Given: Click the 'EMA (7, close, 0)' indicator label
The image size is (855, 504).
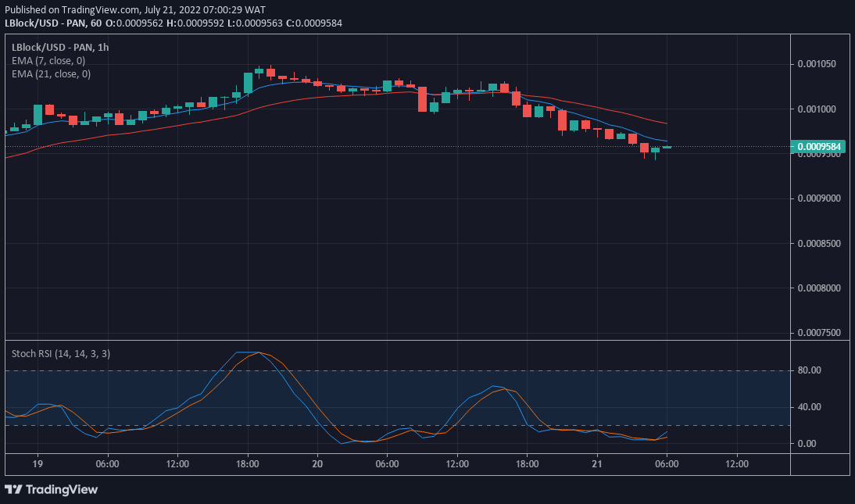Looking at the screenshot, I should point(48,60).
